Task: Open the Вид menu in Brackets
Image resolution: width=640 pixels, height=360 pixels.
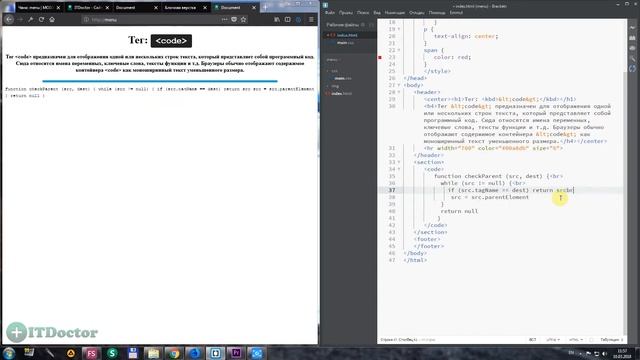Action: click(377, 13)
